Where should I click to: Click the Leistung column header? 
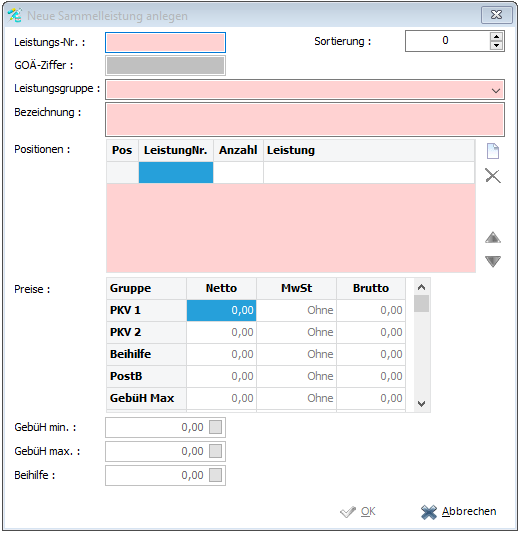click(x=369, y=150)
